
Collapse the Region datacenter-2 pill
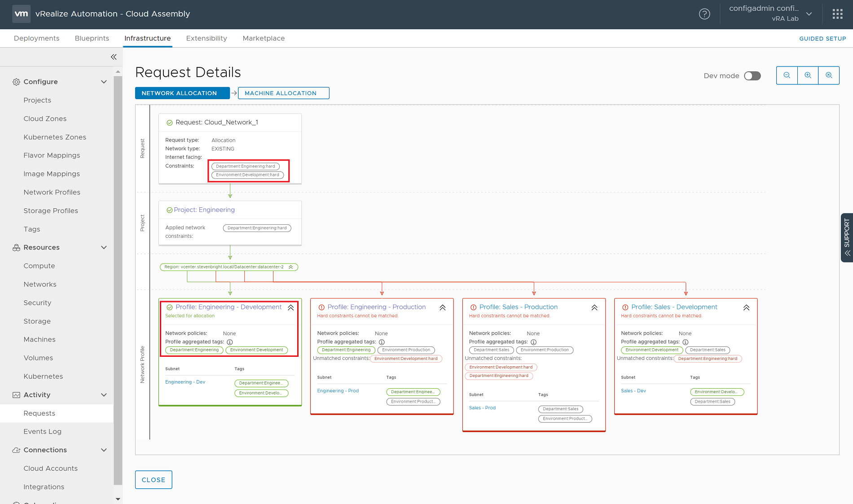tap(291, 267)
